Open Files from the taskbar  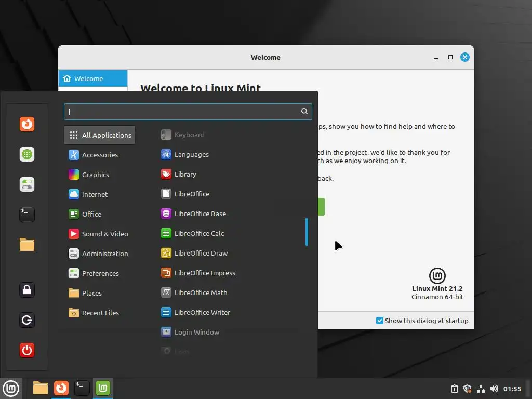(41, 388)
